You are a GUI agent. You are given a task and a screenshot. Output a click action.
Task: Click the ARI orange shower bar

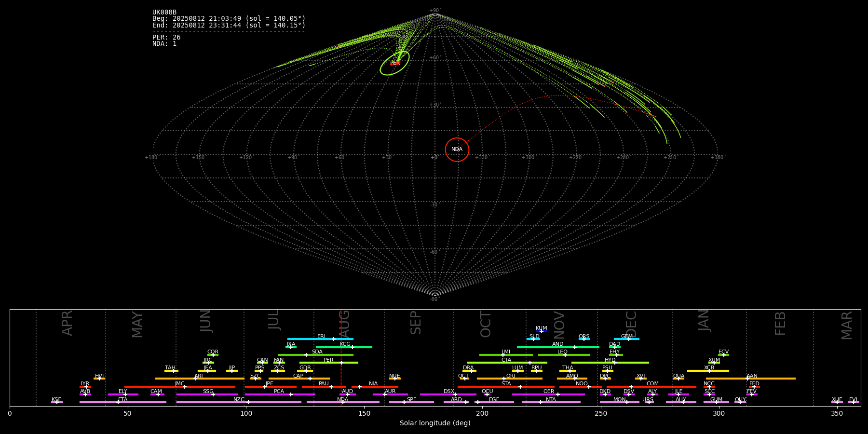(x=200, y=379)
